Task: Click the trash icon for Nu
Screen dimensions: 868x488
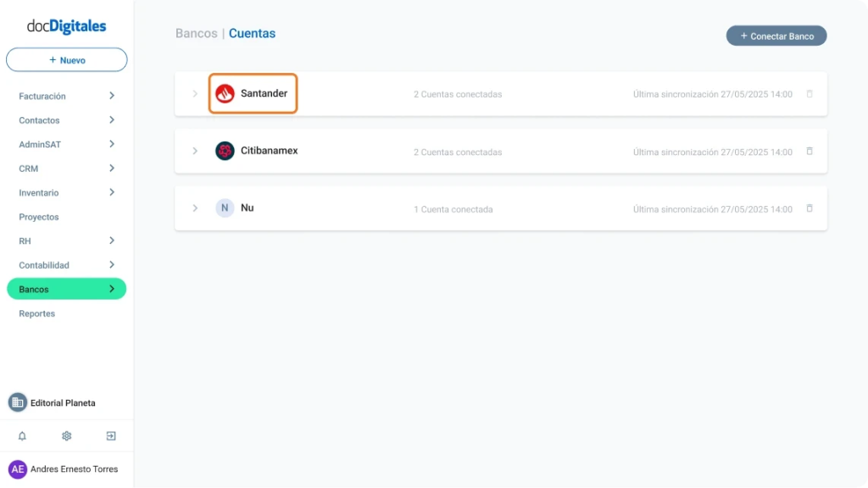Action: 810,208
